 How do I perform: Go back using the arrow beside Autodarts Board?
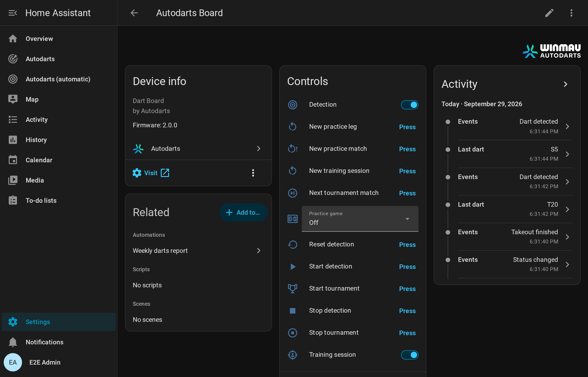pos(134,13)
